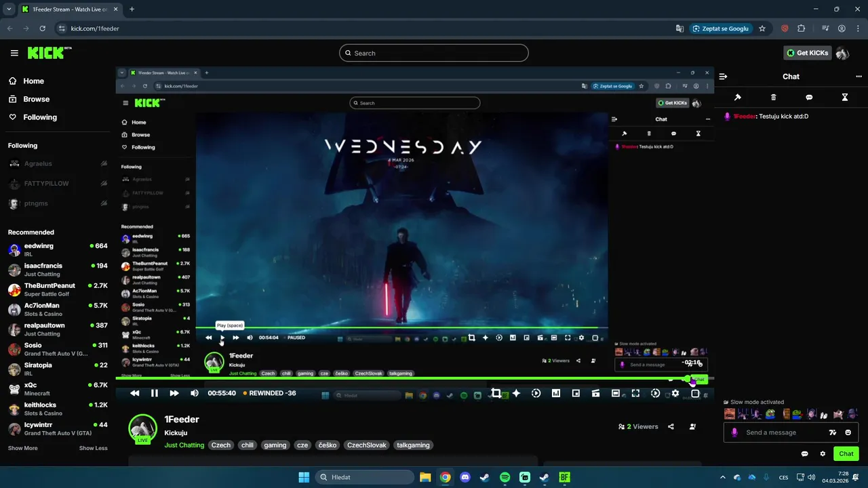
Task: Open chat settings gear below message box
Action: click(x=823, y=453)
